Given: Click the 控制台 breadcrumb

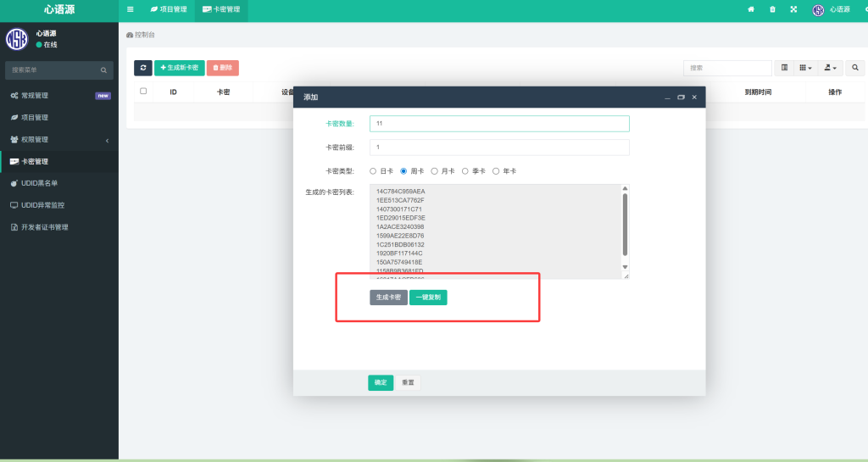Looking at the screenshot, I should tap(141, 35).
